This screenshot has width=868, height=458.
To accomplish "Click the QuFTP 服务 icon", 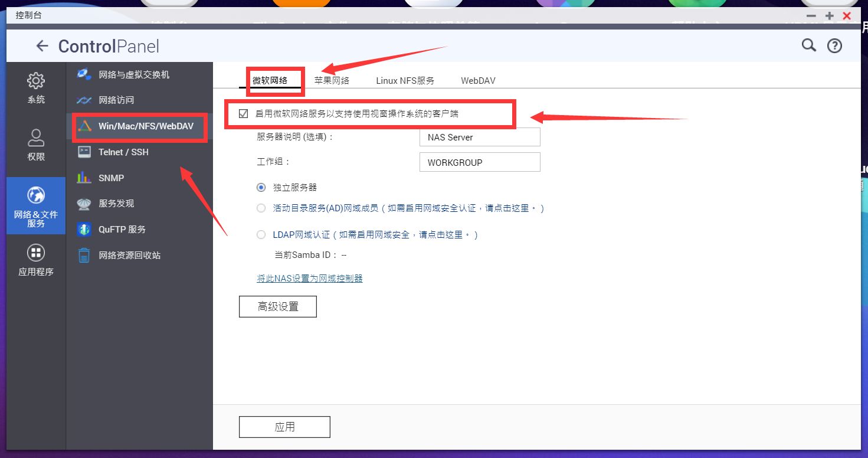I will pyautogui.click(x=84, y=230).
